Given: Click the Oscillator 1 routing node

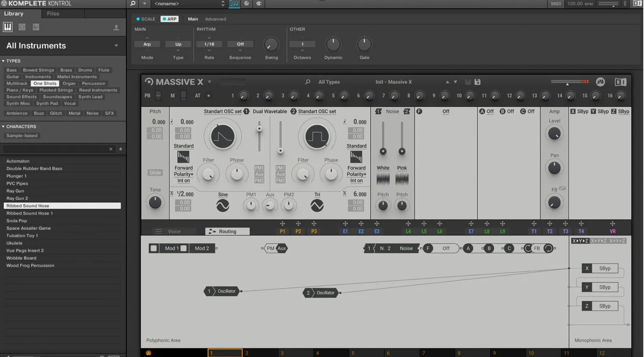Looking at the screenshot, I should tap(223, 291).
